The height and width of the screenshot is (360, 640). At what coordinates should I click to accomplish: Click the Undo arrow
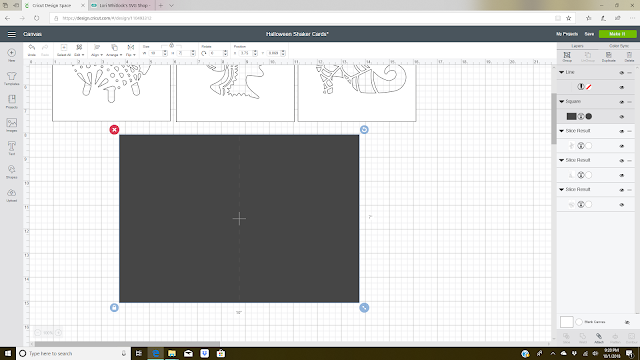[x=31, y=48]
